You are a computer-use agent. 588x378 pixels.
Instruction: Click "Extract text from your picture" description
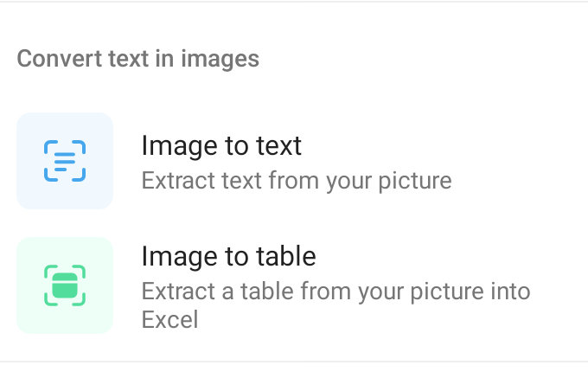(297, 182)
